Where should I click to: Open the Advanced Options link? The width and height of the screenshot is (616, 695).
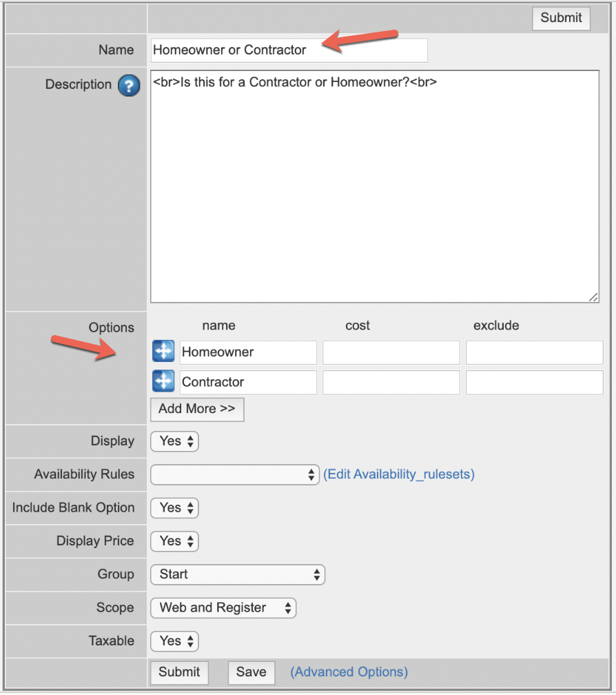point(349,672)
